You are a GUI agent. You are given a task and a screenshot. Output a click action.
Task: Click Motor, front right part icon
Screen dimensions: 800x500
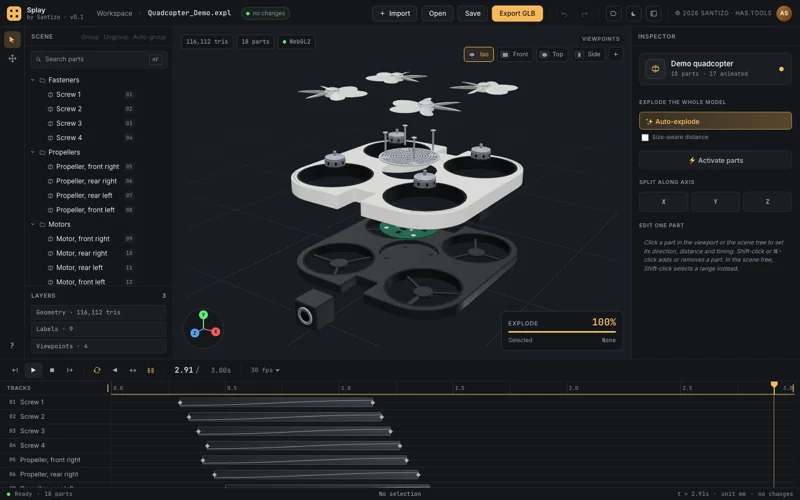coord(51,239)
